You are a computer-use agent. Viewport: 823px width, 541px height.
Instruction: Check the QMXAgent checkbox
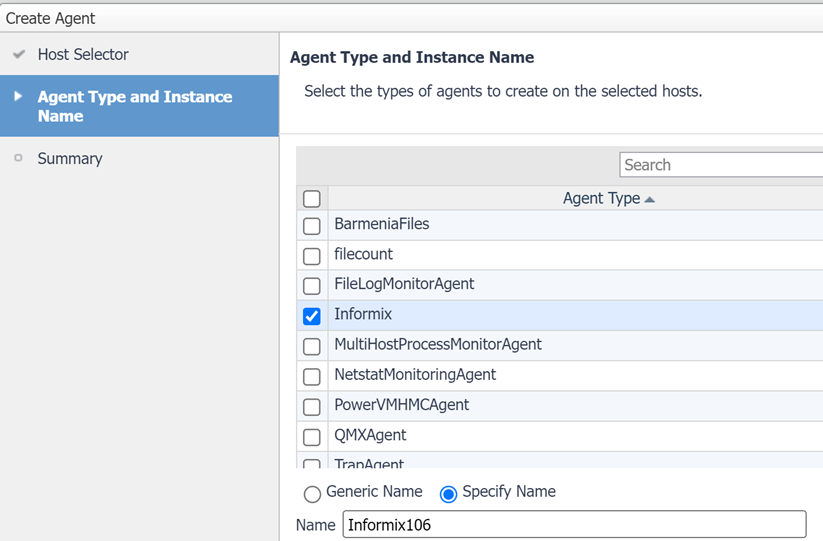point(312,437)
